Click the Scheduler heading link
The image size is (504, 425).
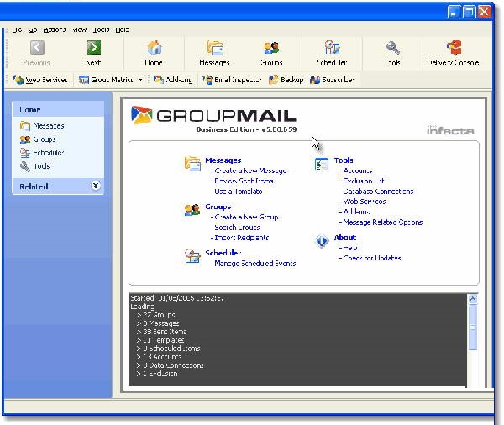[x=223, y=253]
